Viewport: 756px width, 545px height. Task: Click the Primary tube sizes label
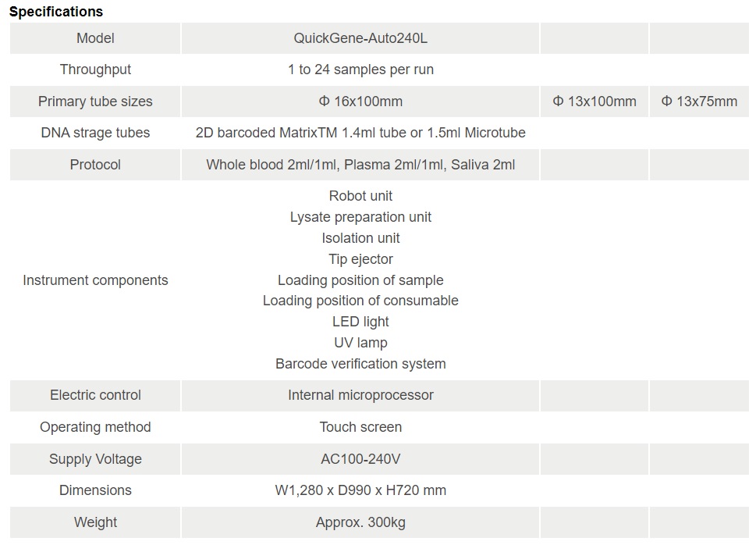[95, 102]
